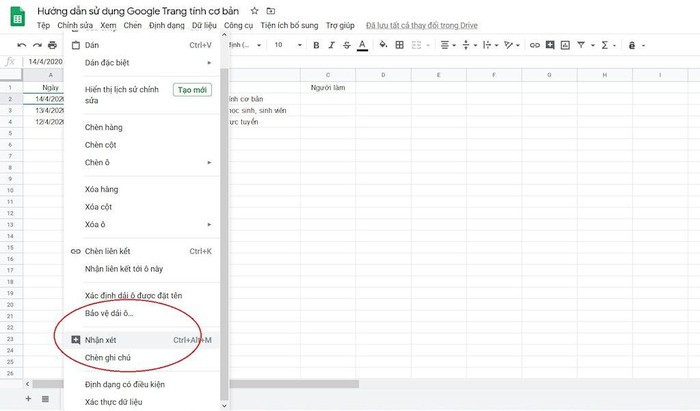Open text color picker
The height and width of the screenshot is (411, 700).
361,45
